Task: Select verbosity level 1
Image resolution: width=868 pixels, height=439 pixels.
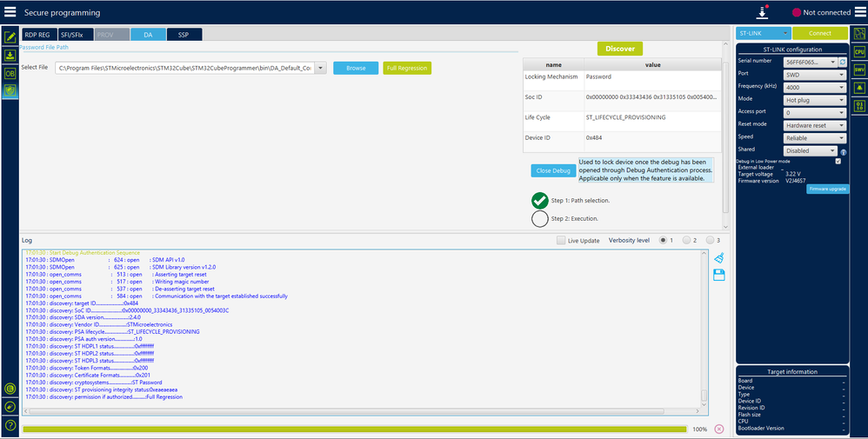Action: pyautogui.click(x=662, y=240)
